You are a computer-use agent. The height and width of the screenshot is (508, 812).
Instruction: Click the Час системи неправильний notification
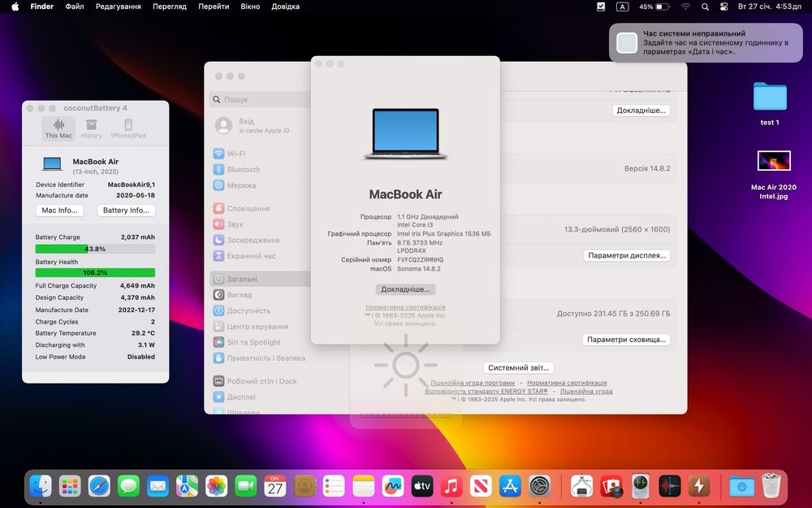coord(706,42)
